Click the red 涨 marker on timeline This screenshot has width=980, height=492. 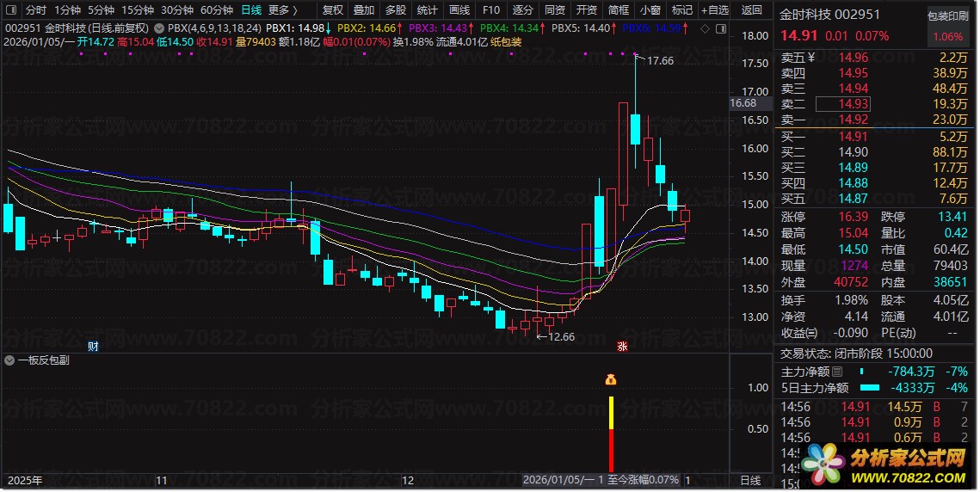point(621,346)
